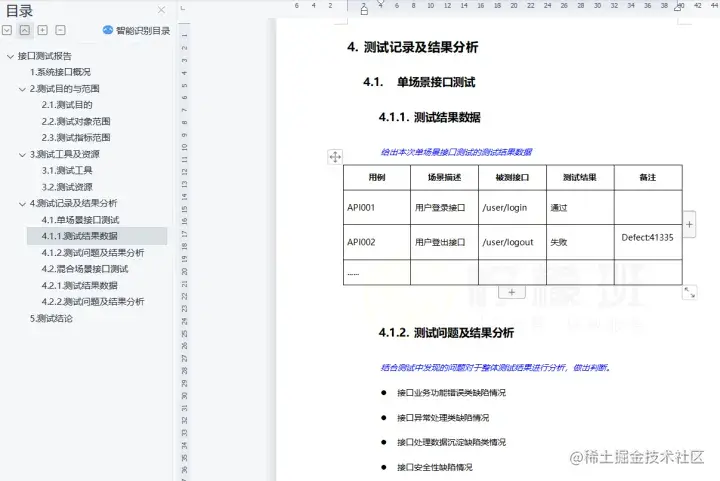The height and width of the screenshot is (481, 720).
Task: Click the bullet 接口安全性缺陷情况
Action: point(435,467)
